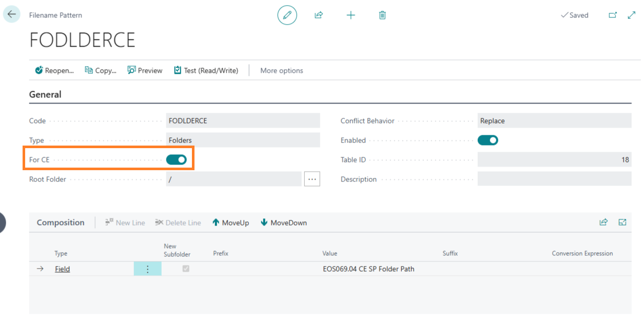Click the New Subfolder checkbox
Image resolution: width=644 pixels, height=326 pixels.
186,269
